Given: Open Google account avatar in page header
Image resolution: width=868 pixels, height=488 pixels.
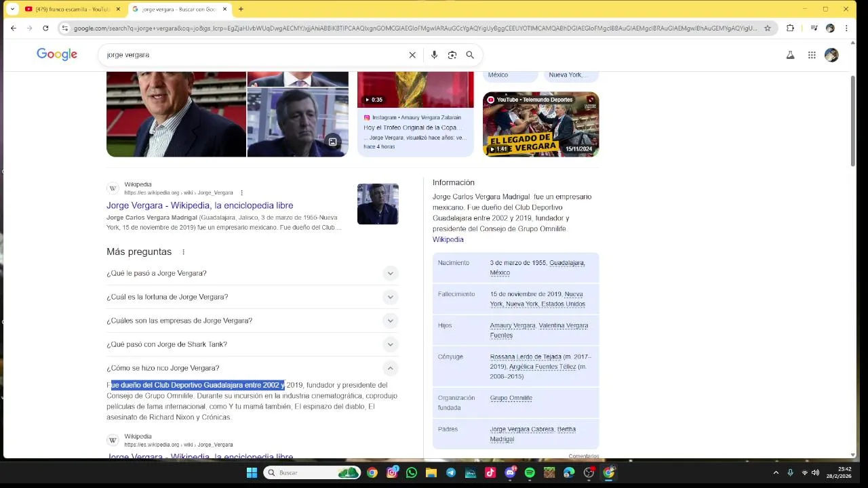Looking at the screenshot, I should (x=831, y=55).
